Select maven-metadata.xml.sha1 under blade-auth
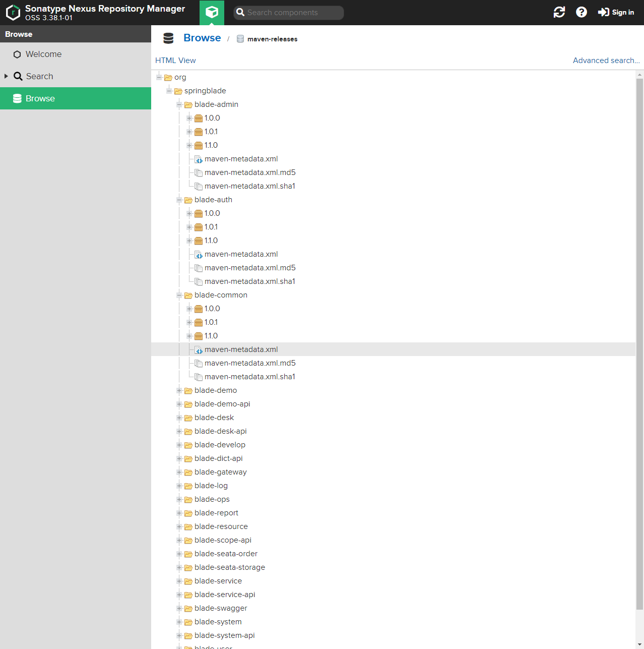This screenshot has width=644, height=649. click(250, 281)
